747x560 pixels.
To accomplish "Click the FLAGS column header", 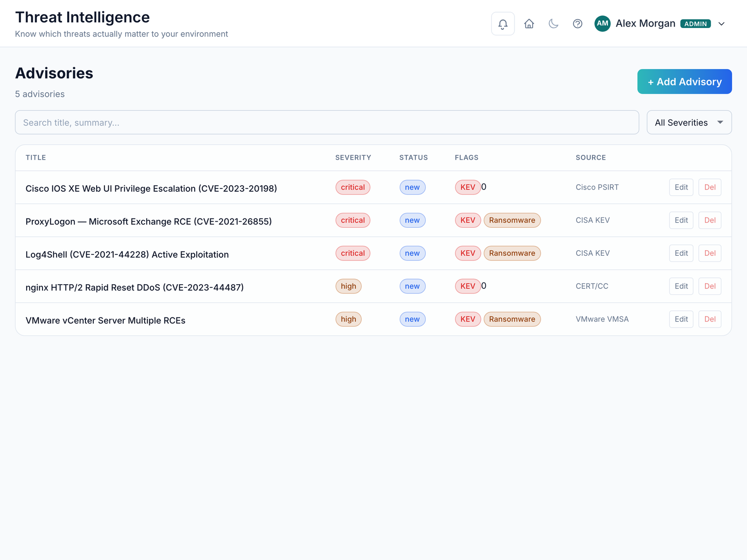I will pyautogui.click(x=467, y=158).
